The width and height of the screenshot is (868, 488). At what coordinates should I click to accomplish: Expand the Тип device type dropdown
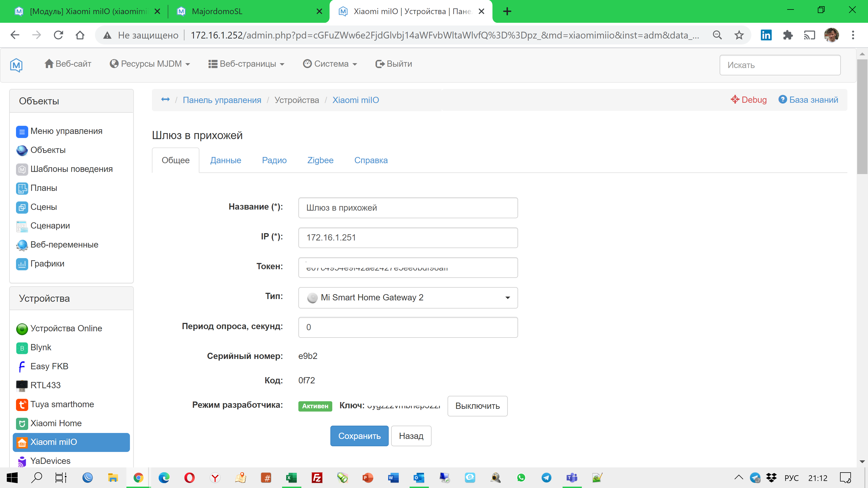tap(408, 297)
